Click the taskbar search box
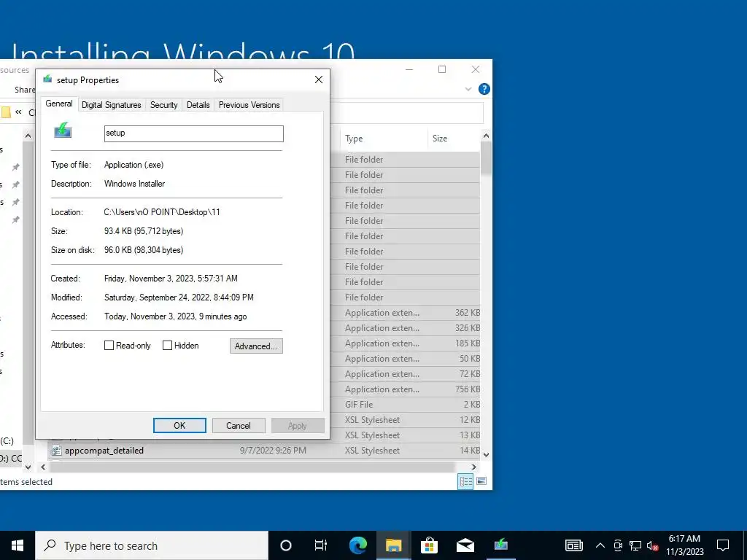This screenshot has height=560, width=747. 152,545
